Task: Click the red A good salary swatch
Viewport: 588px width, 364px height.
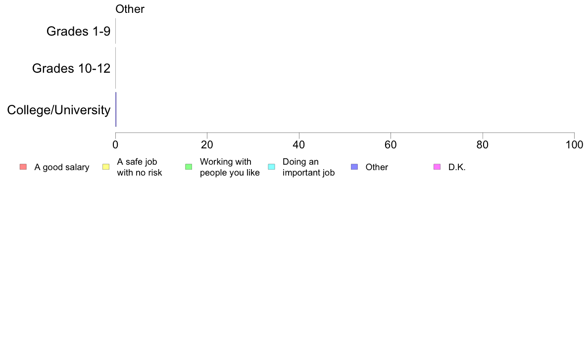Action: (x=23, y=167)
